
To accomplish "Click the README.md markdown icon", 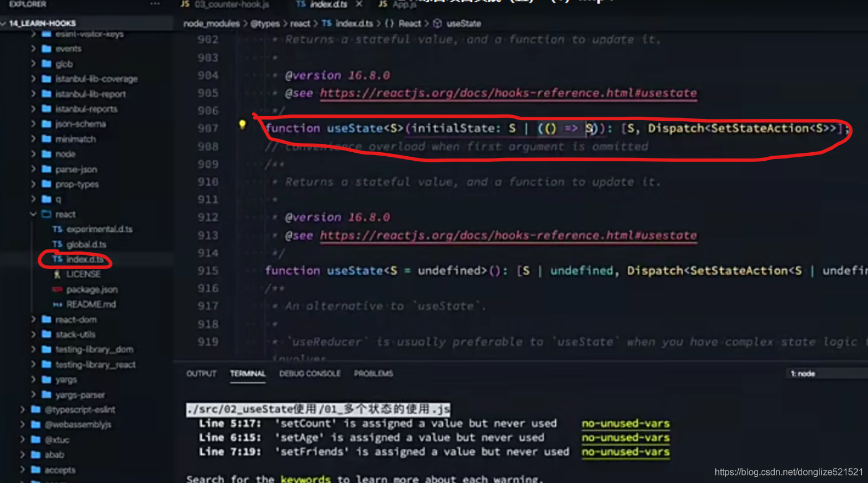I will [57, 304].
